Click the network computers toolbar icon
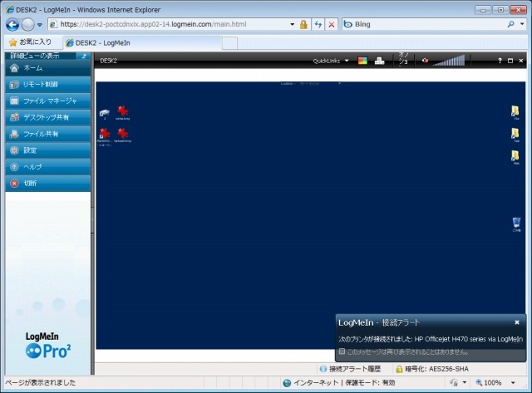532x393 pixels. (379, 61)
